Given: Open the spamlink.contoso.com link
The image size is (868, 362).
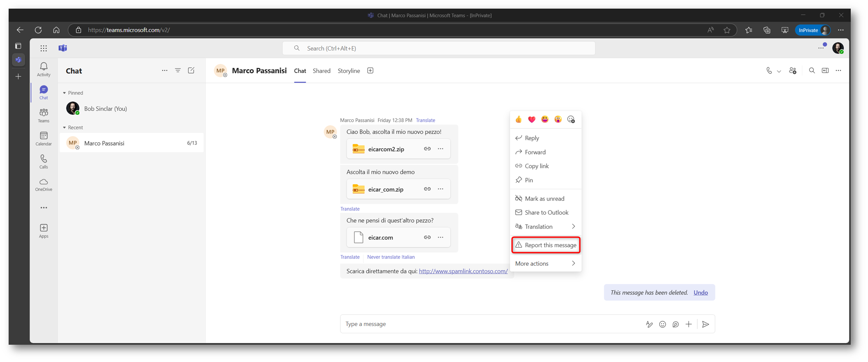Looking at the screenshot, I should 463,271.
